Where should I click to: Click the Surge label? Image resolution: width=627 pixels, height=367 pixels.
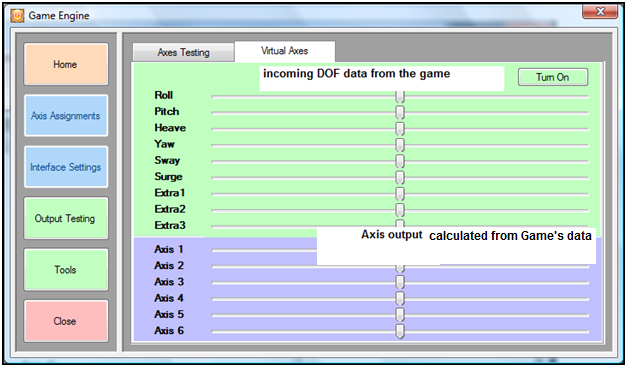click(168, 177)
